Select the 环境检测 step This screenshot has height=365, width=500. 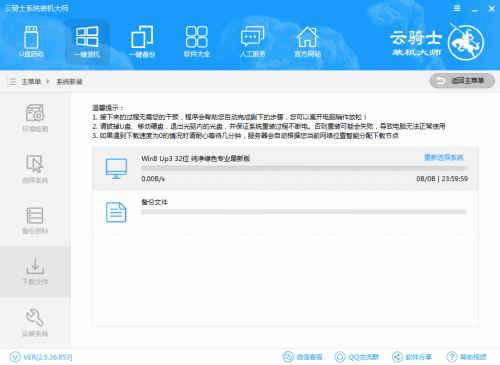(x=35, y=118)
